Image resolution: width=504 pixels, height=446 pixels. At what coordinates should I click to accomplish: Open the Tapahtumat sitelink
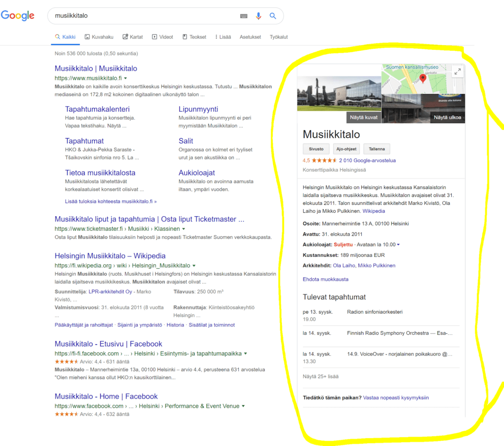tap(84, 141)
